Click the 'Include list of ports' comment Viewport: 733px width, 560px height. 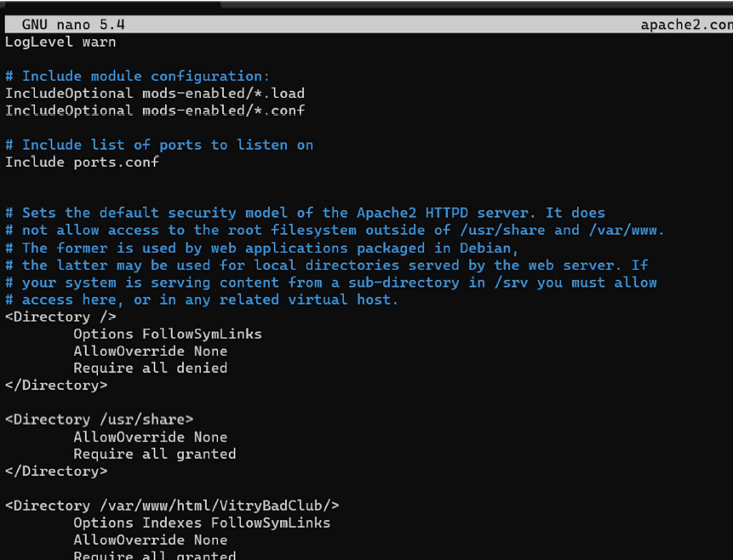pyautogui.click(x=159, y=145)
